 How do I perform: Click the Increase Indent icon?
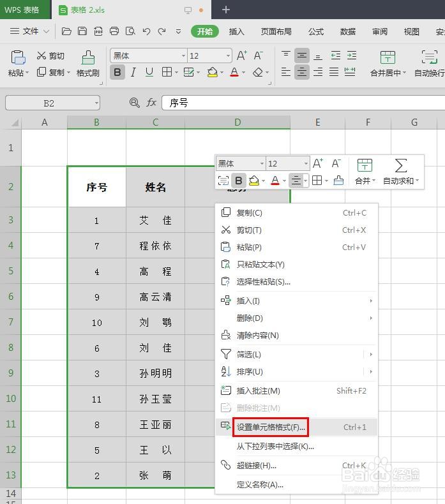(x=352, y=56)
